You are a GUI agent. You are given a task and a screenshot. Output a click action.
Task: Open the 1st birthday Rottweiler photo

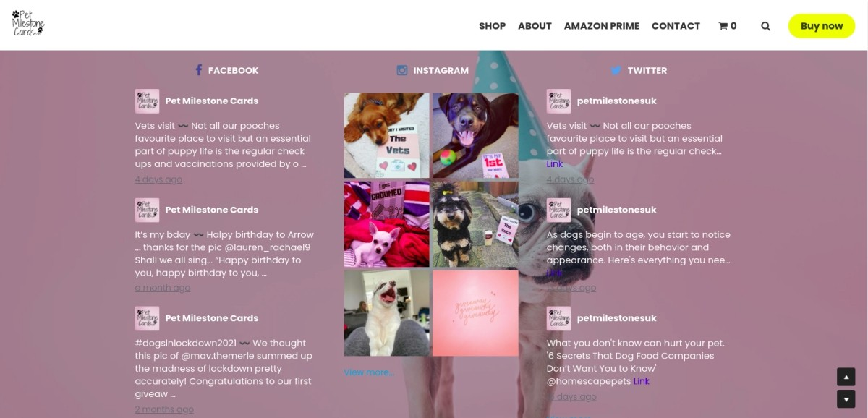point(475,135)
